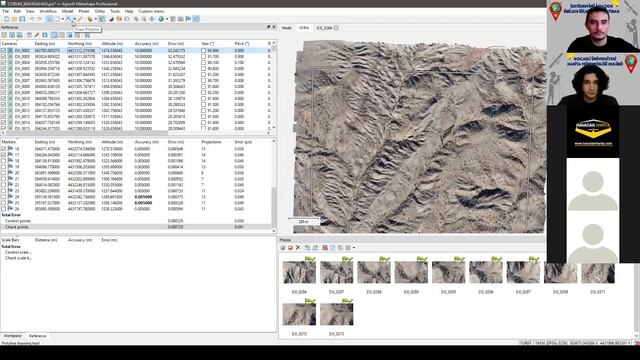Click the palette color icon in toolbar
The image size is (640, 360).
click(119, 19)
